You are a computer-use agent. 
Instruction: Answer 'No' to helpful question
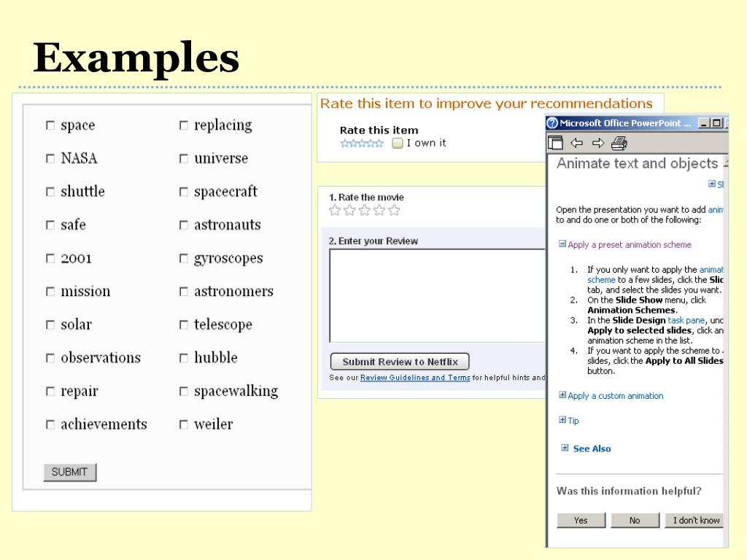[x=635, y=520]
